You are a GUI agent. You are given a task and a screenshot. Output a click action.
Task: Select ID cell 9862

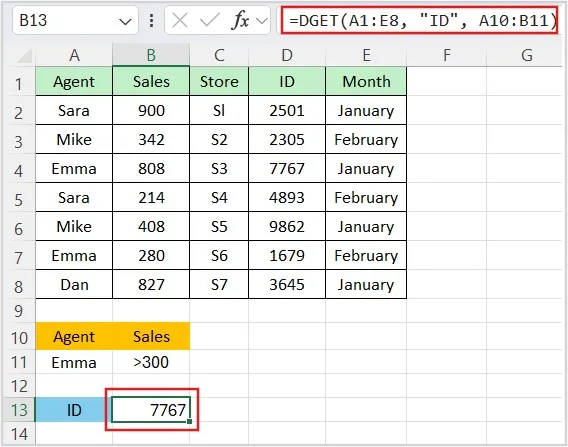287,226
